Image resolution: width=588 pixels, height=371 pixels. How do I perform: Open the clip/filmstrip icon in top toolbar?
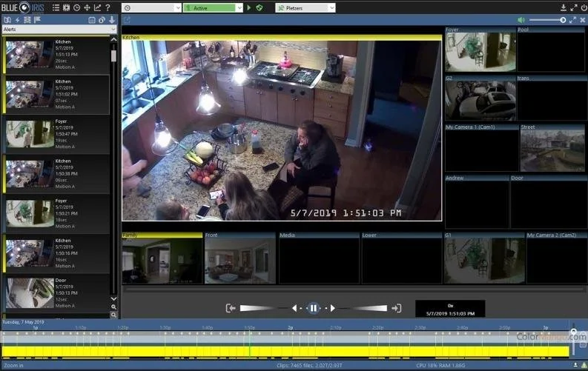(67, 7)
